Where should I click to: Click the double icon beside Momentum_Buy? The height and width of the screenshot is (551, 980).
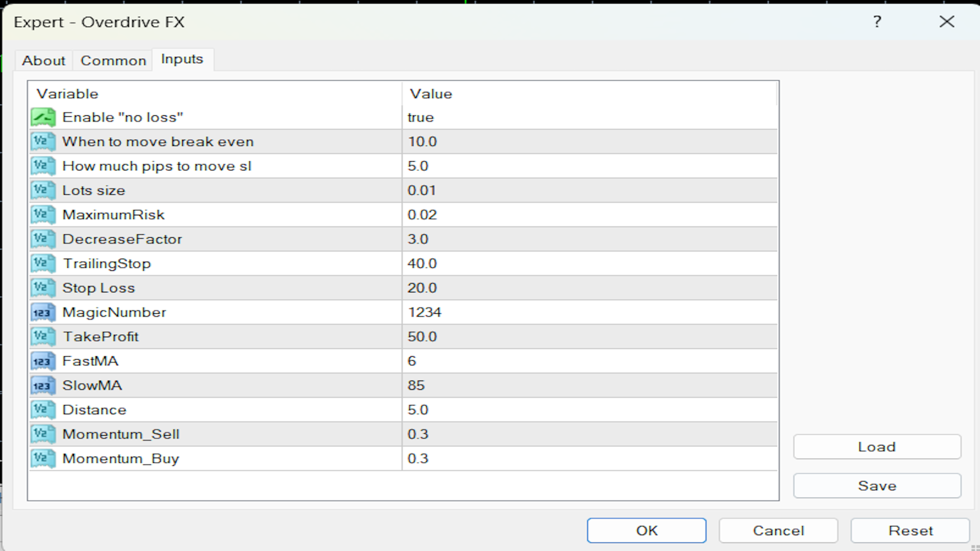pos(43,459)
